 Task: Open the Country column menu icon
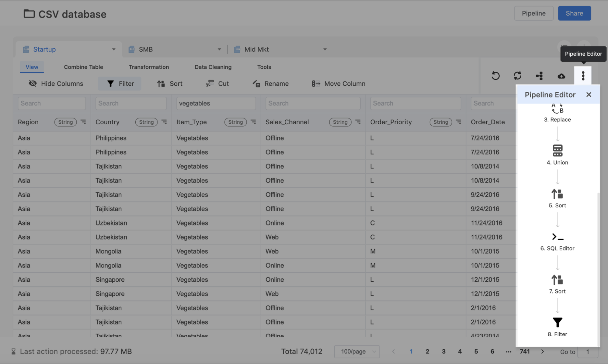point(164,122)
